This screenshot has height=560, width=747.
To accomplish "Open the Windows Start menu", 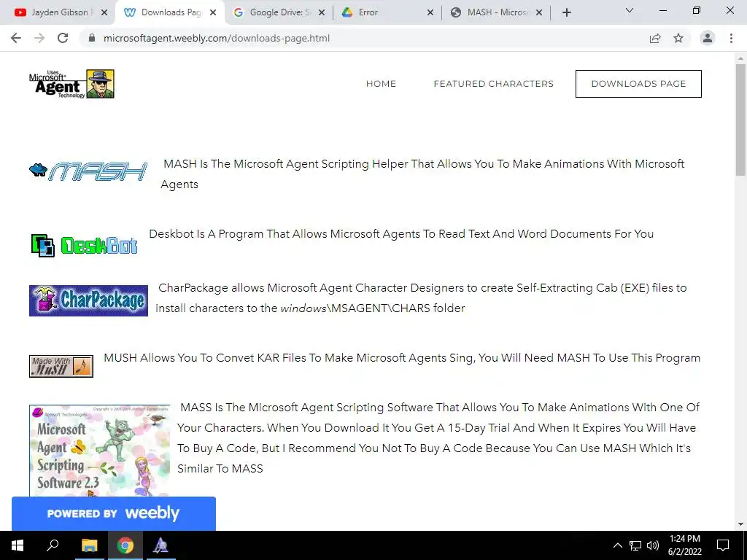I will [x=18, y=545].
